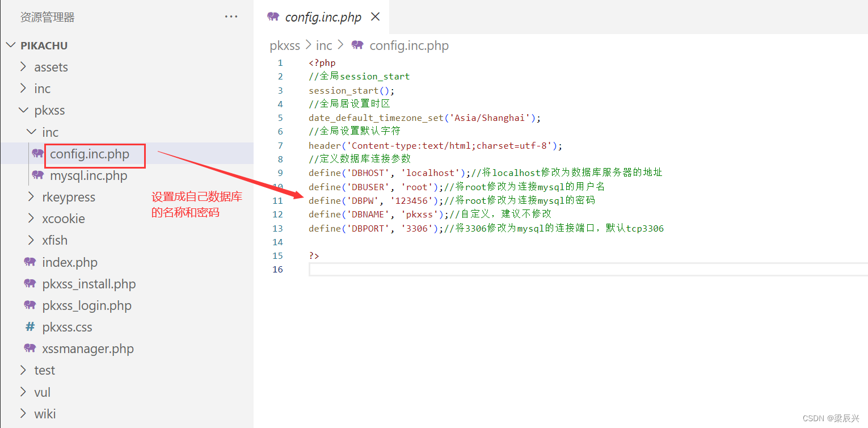The width and height of the screenshot is (868, 428).
Task: Click CSS hash icon beside pkxss.css
Action: pos(30,327)
